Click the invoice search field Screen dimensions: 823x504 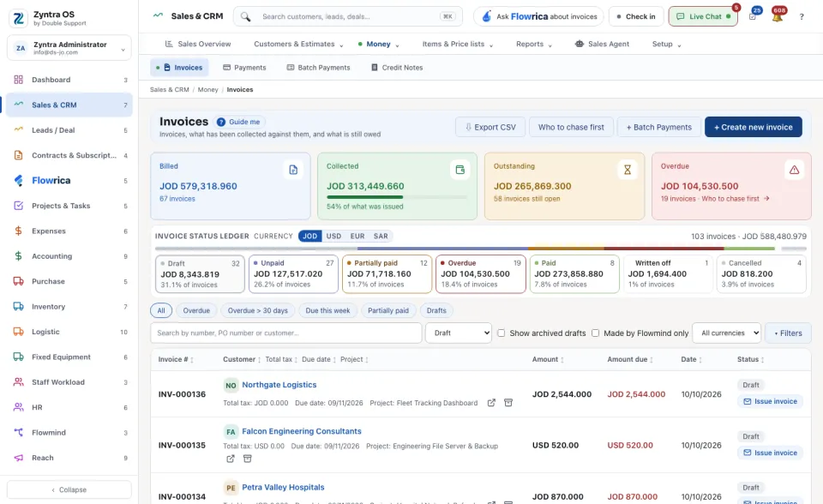[286, 333]
